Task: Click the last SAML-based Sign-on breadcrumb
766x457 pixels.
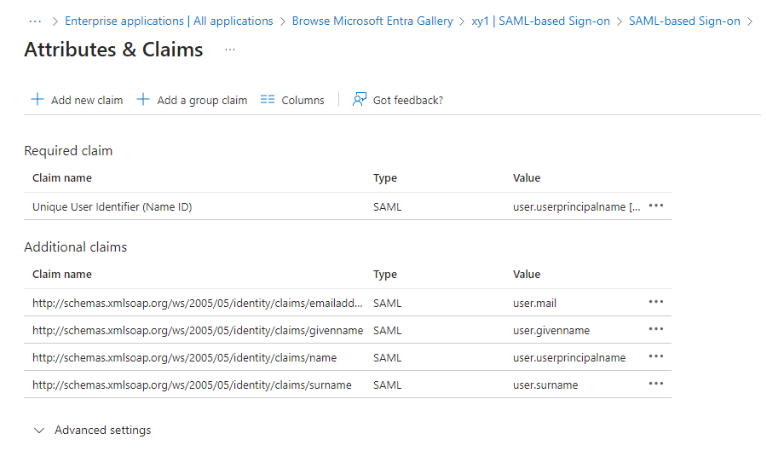Action: point(685,21)
